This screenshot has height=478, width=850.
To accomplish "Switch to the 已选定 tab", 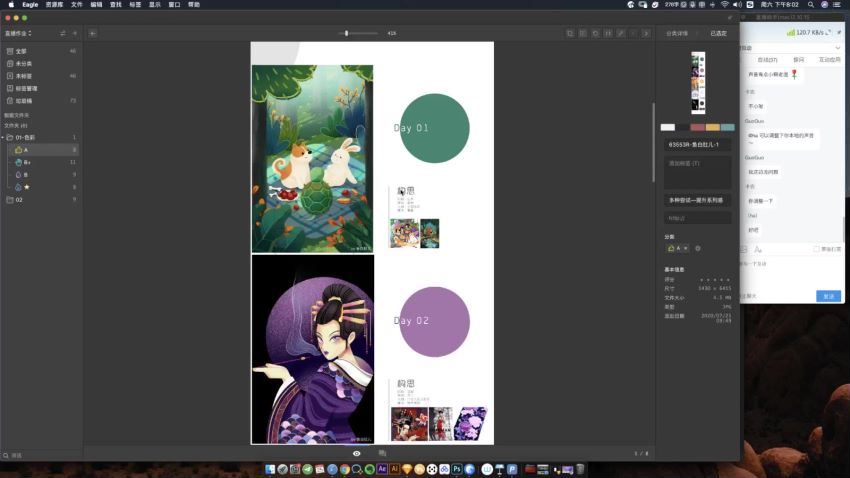I will click(718, 34).
